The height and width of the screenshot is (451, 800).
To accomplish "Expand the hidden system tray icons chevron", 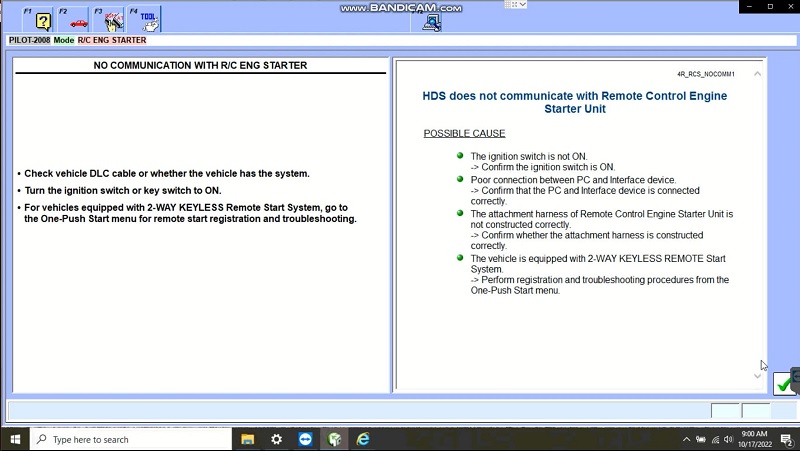I will 687,439.
